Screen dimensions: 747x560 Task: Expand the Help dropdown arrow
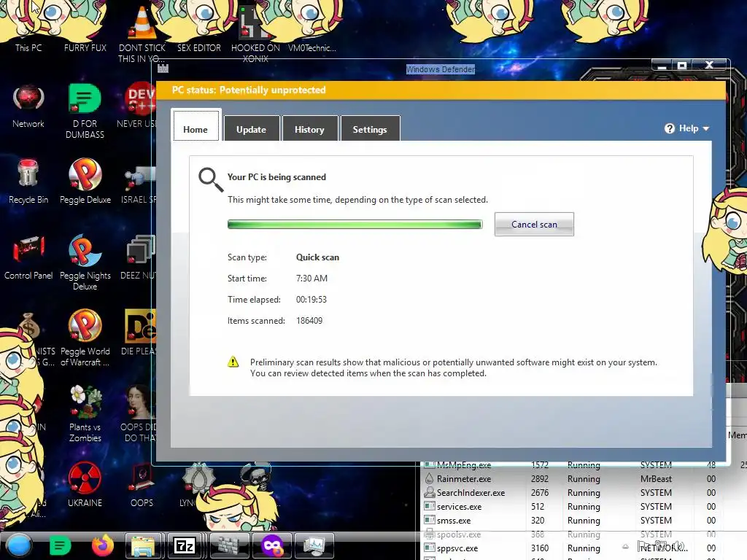click(706, 128)
